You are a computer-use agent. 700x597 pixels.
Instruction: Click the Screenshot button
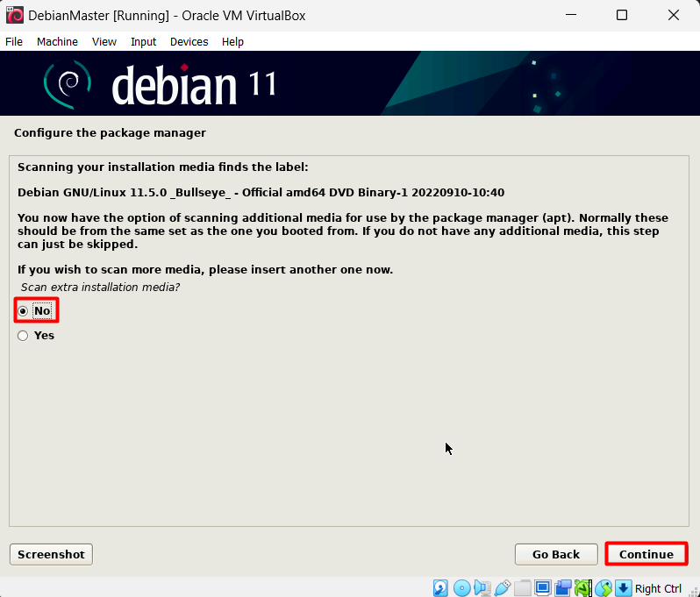pyautogui.click(x=51, y=554)
